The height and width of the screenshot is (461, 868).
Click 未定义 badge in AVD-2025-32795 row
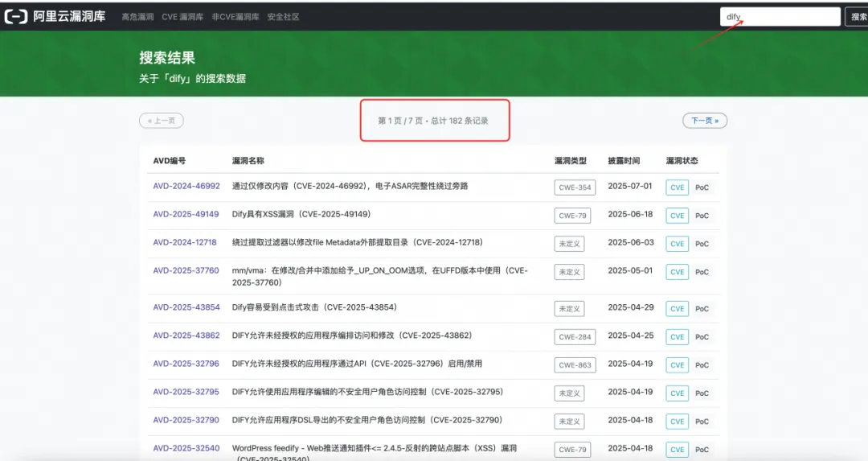coord(569,393)
